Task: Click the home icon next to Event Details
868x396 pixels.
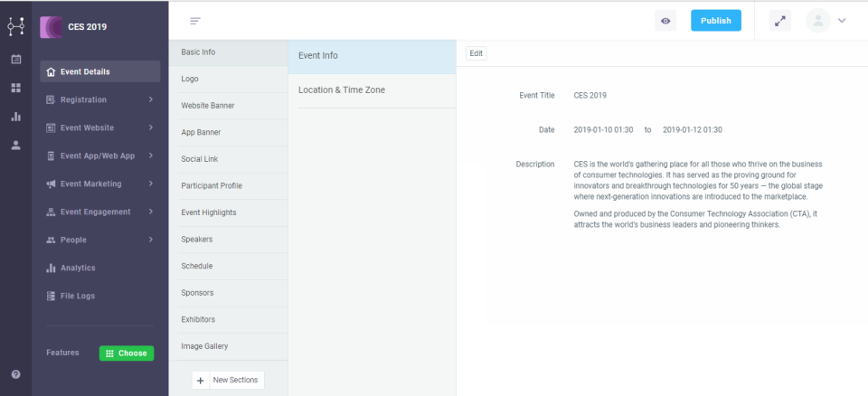Action: pyautogui.click(x=51, y=71)
